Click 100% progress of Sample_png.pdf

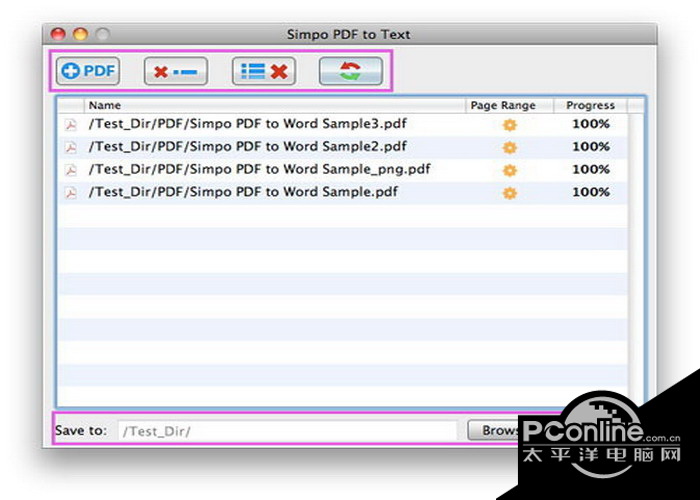[x=591, y=170]
